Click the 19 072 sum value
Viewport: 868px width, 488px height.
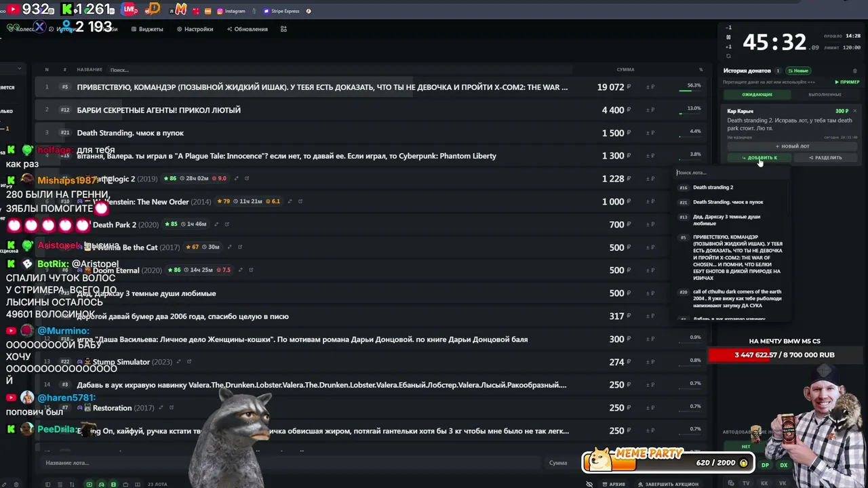point(610,87)
